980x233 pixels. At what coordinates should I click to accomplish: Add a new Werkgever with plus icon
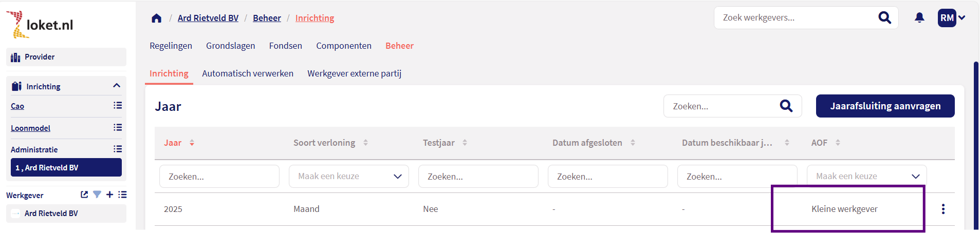click(x=109, y=195)
